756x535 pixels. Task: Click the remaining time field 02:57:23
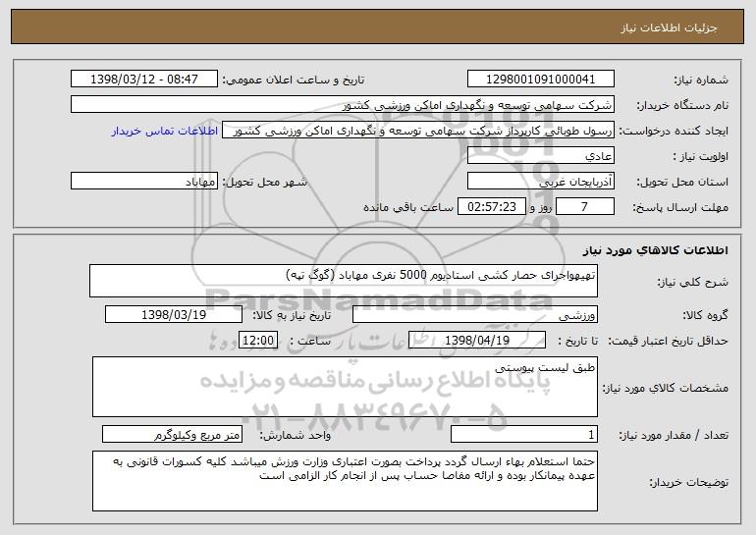pyautogui.click(x=491, y=207)
